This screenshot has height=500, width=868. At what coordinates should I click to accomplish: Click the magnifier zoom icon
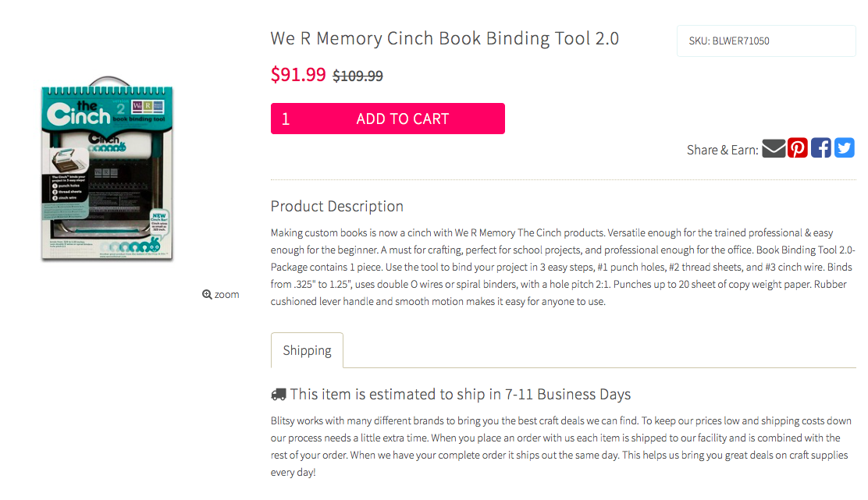point(207,294)
